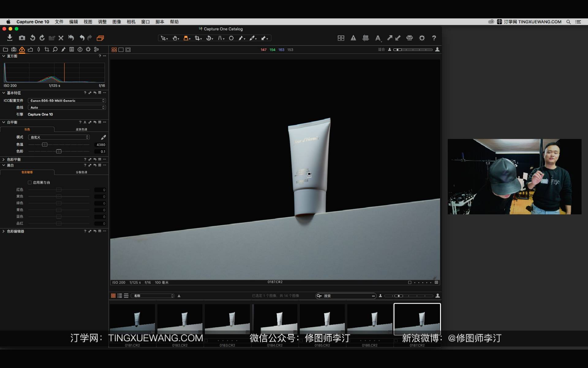The image size is (588, 368).
Task: Click 适合 fit zoom button
Action: [x=381, y=49]
